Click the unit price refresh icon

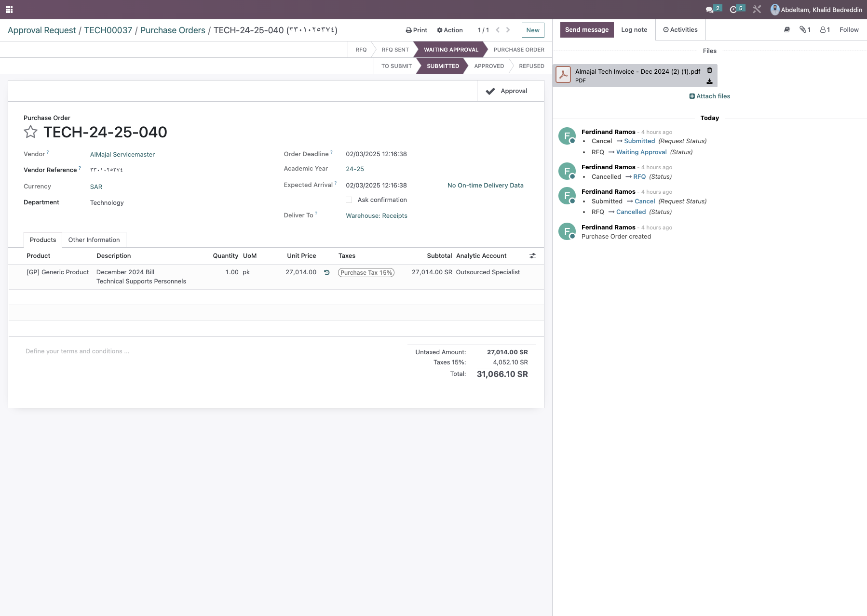(x=326, y=272)
